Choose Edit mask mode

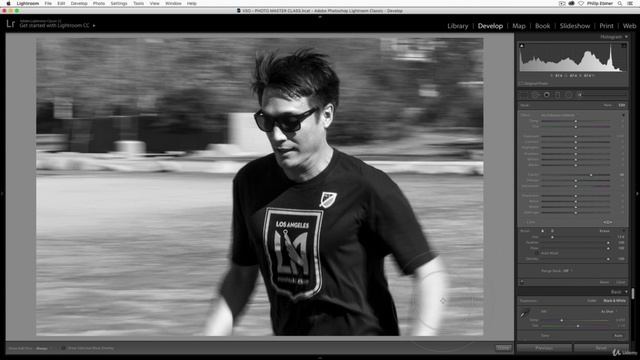622,105
